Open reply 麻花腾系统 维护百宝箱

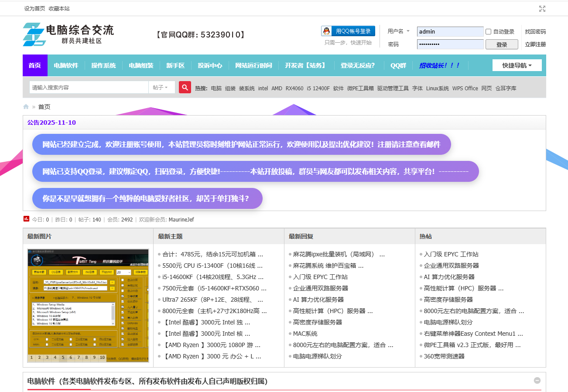tap(328, 266)
